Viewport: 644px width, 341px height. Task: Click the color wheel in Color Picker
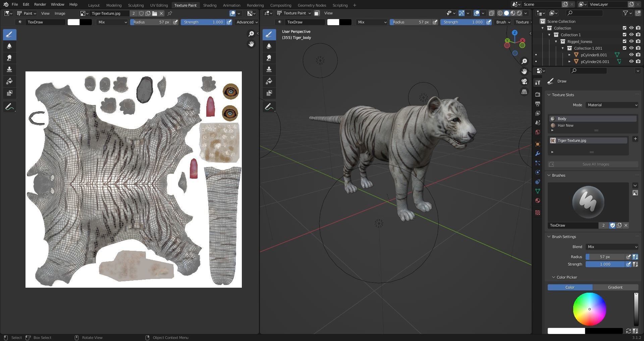(589, 309)
